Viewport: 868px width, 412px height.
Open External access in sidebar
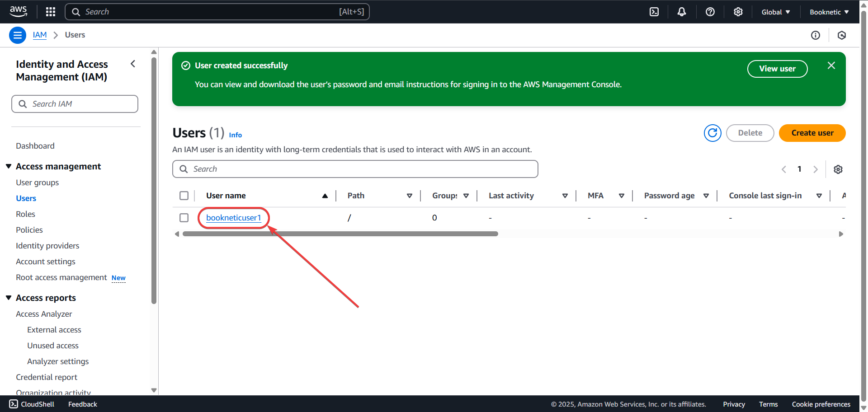click(54, 330)
